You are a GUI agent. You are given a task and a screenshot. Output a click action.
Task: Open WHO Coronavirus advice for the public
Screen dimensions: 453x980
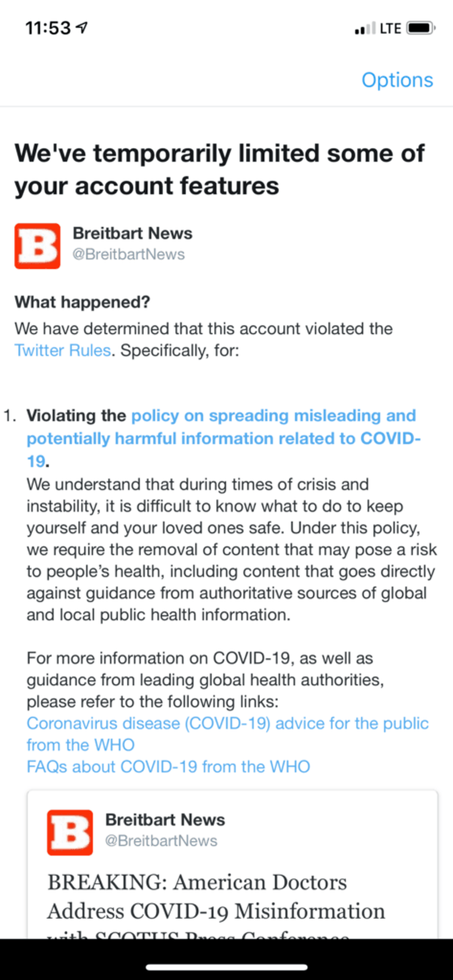coord(227,723)
